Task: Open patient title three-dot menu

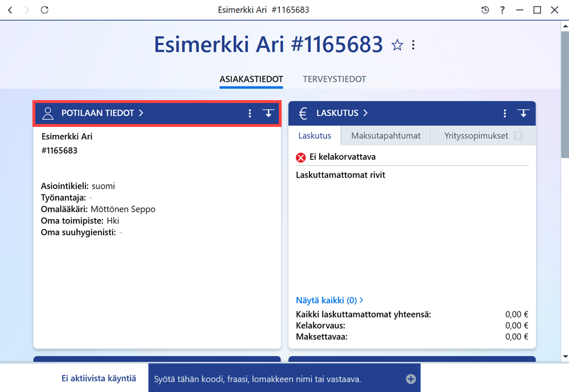Action: [413, 45]
